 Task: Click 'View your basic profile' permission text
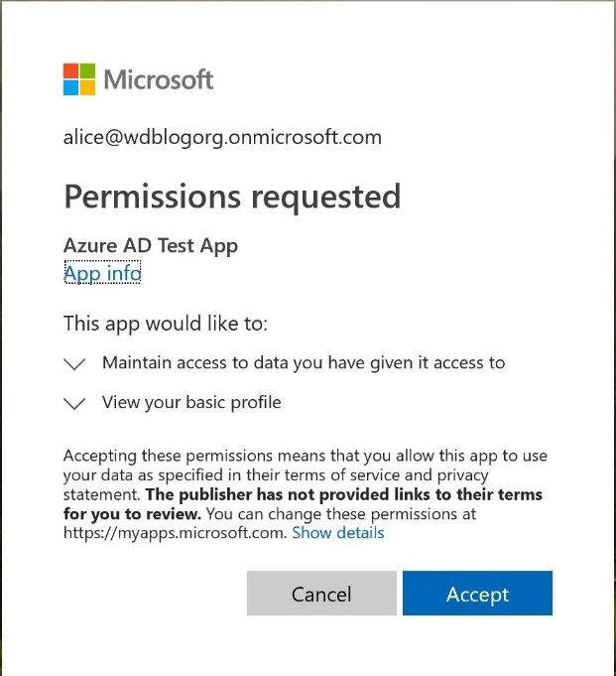pyautogui.click(x=191, y=403)
